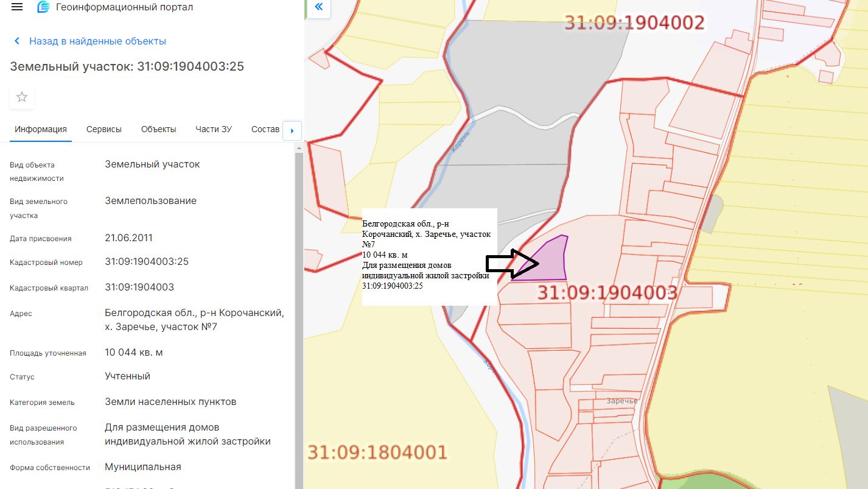Screen dimensions: 868x489
Task: Click cadastral quarter label 31:09:1904003 on map
Action: pos(607,293)
